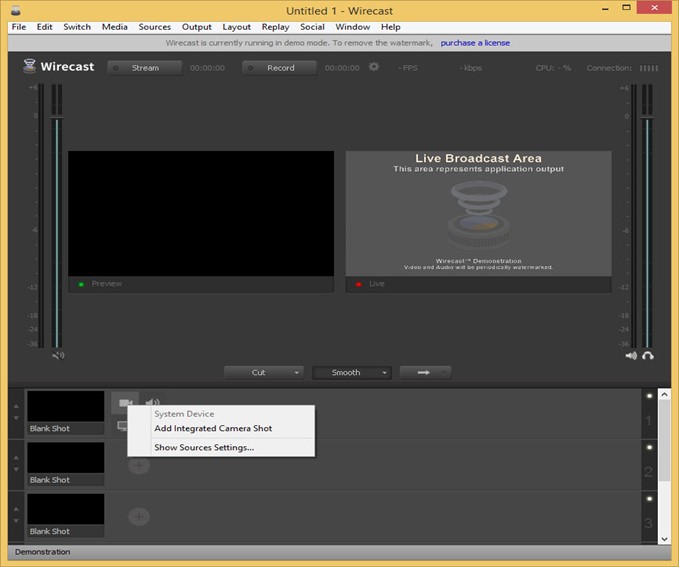Click the Wirecast logo icon
The image size is (679, 567).
(x=29, y=66)
